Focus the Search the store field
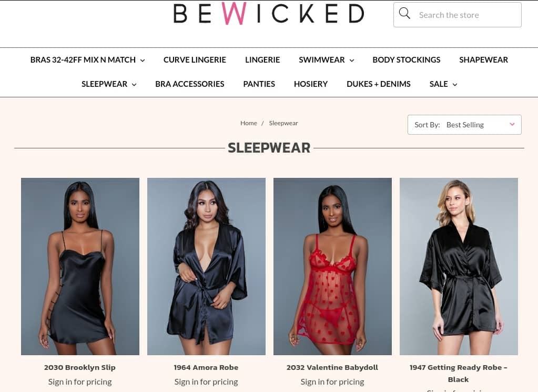Screen dimensions: 538x392 [x=458, y=15]
